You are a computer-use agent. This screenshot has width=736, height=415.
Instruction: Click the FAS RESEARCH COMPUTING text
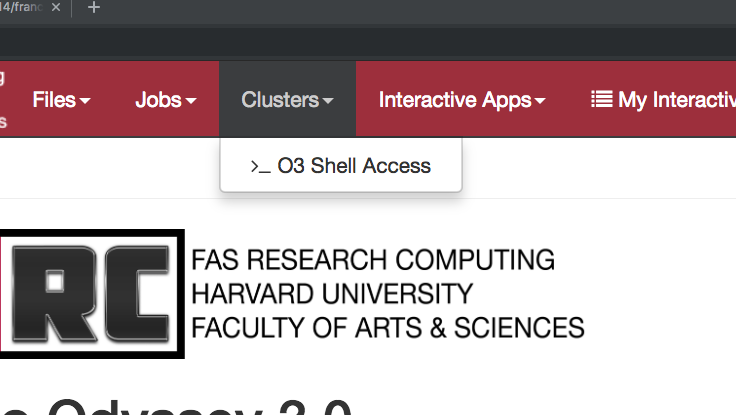(x=373, y=260)
